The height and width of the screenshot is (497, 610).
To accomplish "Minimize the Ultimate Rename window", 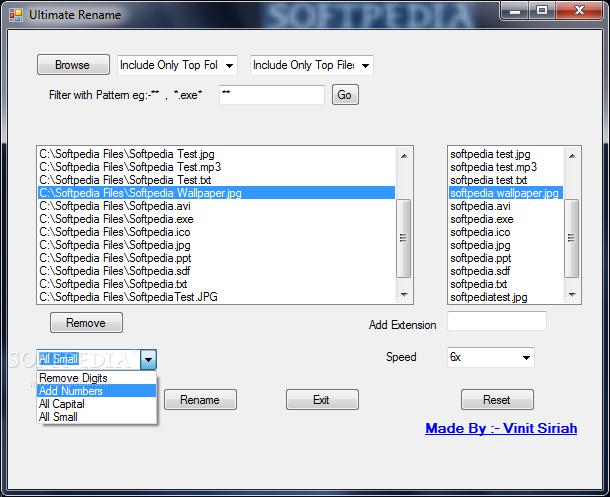I will pos(515,11).
